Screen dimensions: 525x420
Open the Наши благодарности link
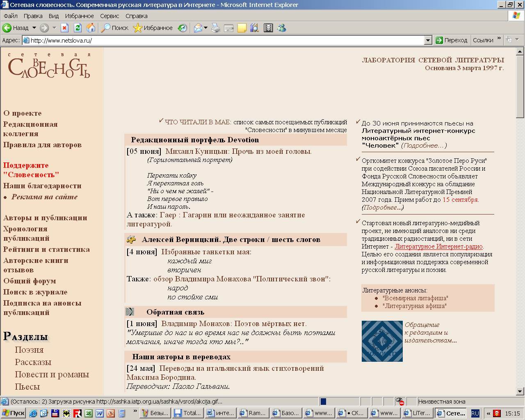42,186
